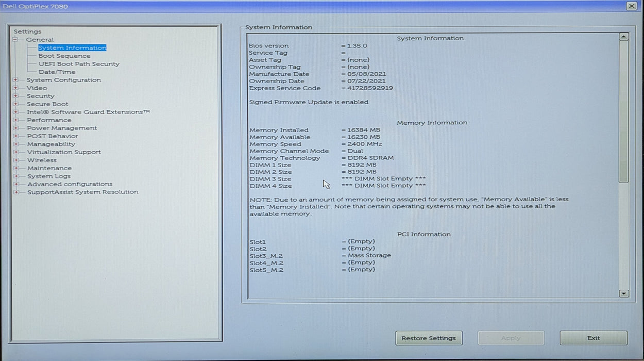644x361 pixels.
Task: Expand the POST Behavior node
Action: 16,136
